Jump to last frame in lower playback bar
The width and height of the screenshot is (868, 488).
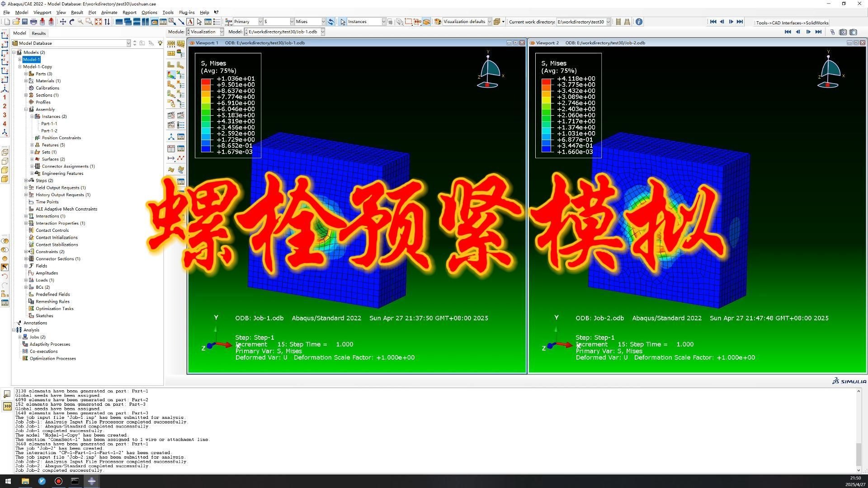point(818,32)
